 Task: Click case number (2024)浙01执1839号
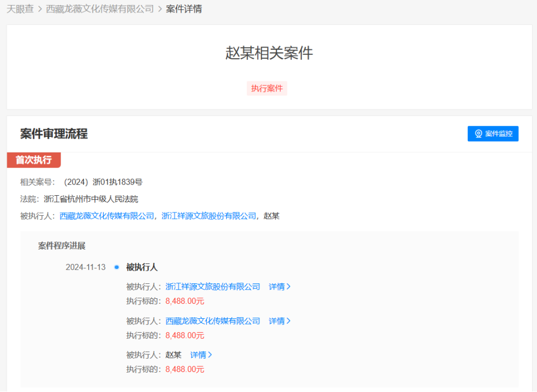(x=103, y=182)
